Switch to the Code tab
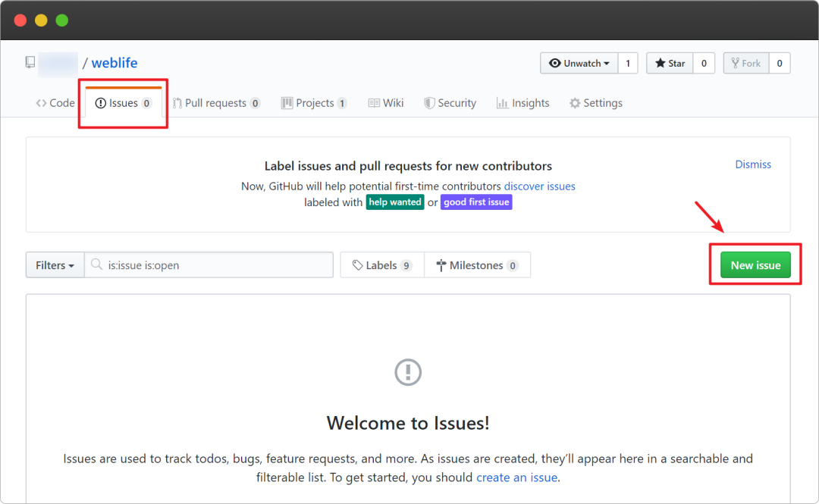The height and width of the screenshot is (504, 819). point(55,103)
